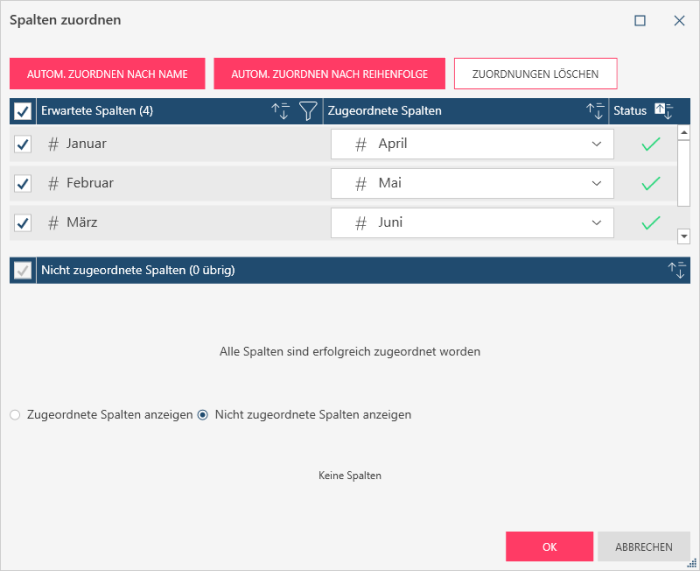Confirm the mapping with OK
The image size is (700, 571).
coord(549,547)
